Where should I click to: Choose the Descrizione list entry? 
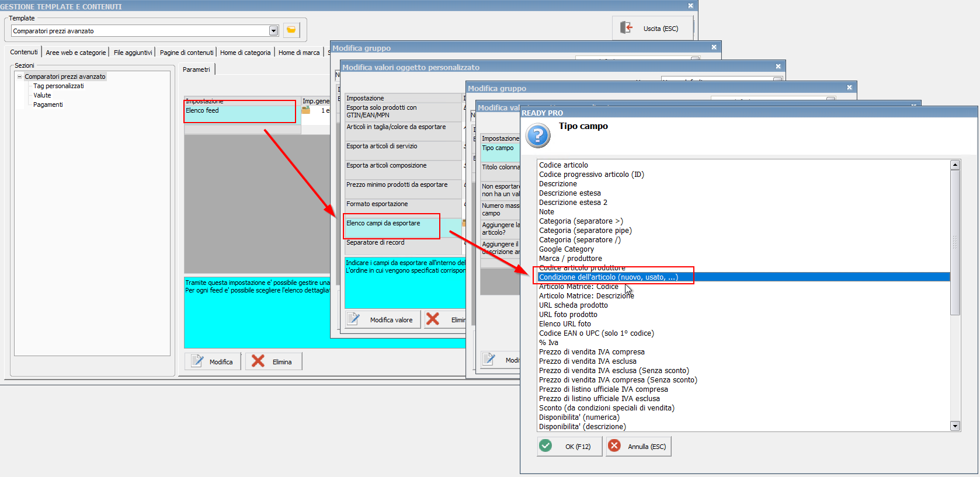[x=558, y=184]
